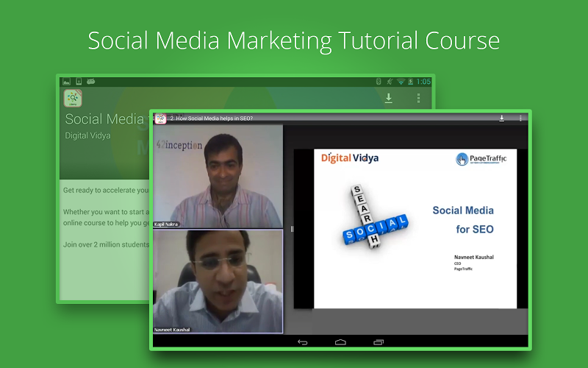This screenshot has height=368, width=588.
Task: Select the Kapil Nakra webcam video
Action: 218,176
